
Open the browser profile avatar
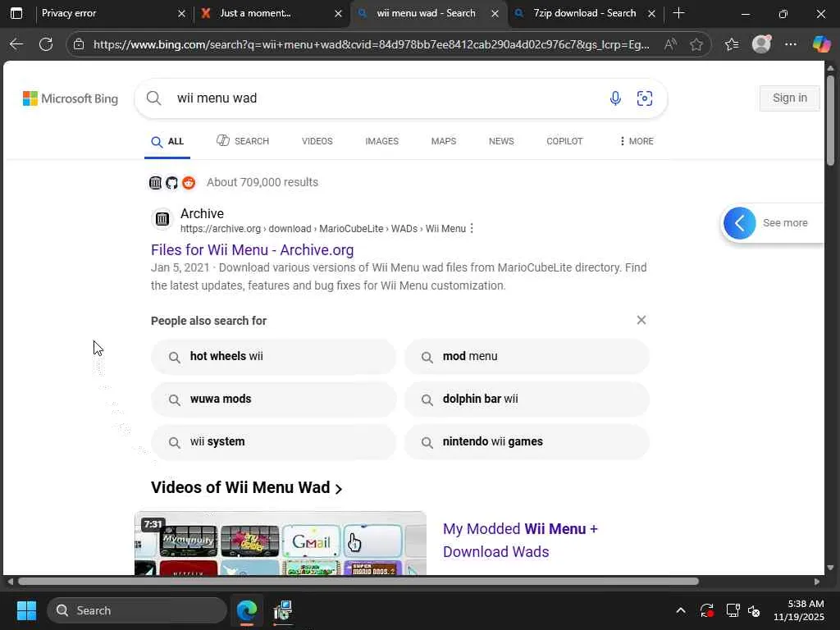(x=761, y=44)
